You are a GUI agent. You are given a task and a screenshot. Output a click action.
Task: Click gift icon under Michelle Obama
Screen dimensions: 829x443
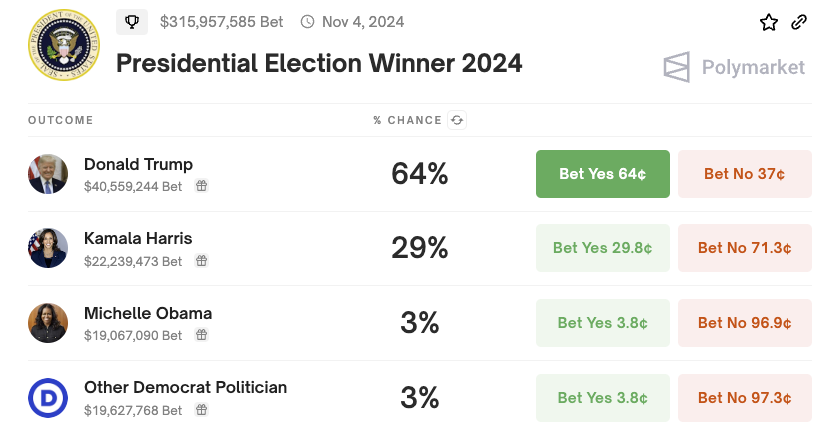[x=201, y=336]
